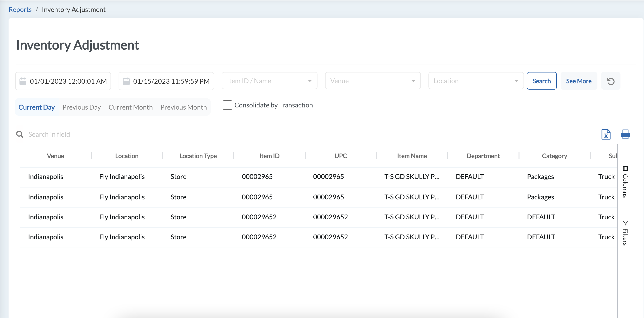Screen dimensions: 644x318
Task: Switch to the Current Day tab
Action: coord(37,107)
